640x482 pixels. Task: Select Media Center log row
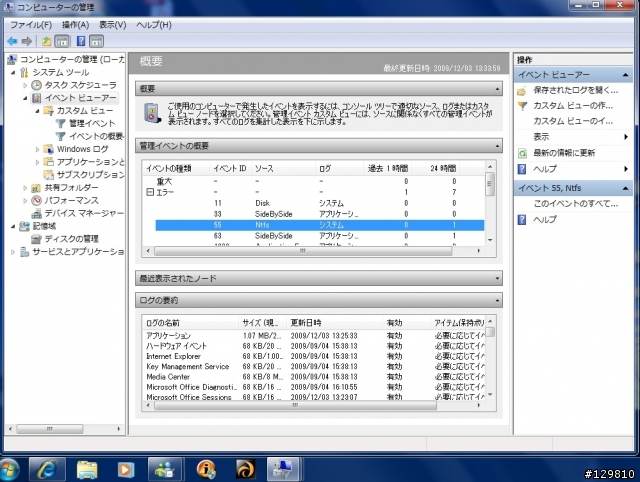(314, 377)
